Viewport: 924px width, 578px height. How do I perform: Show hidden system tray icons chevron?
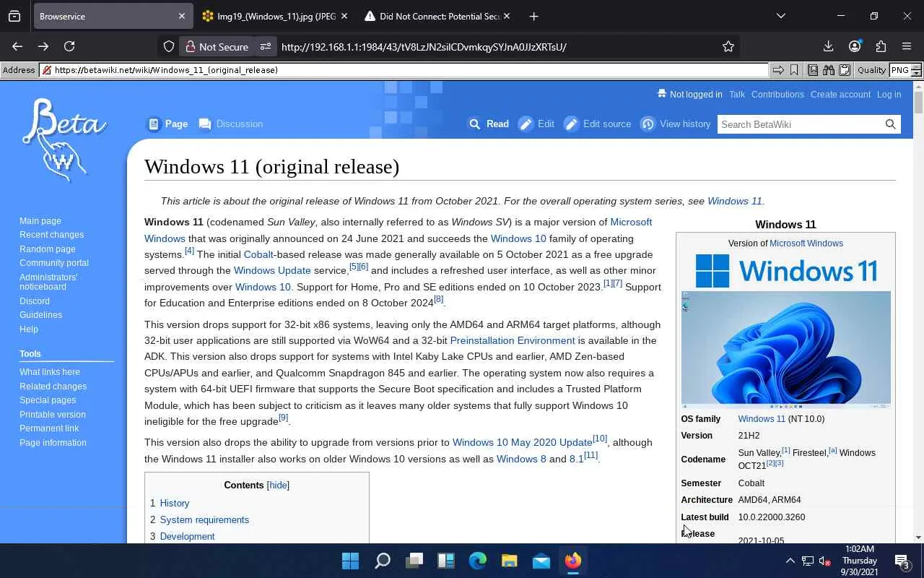(790, 561)
